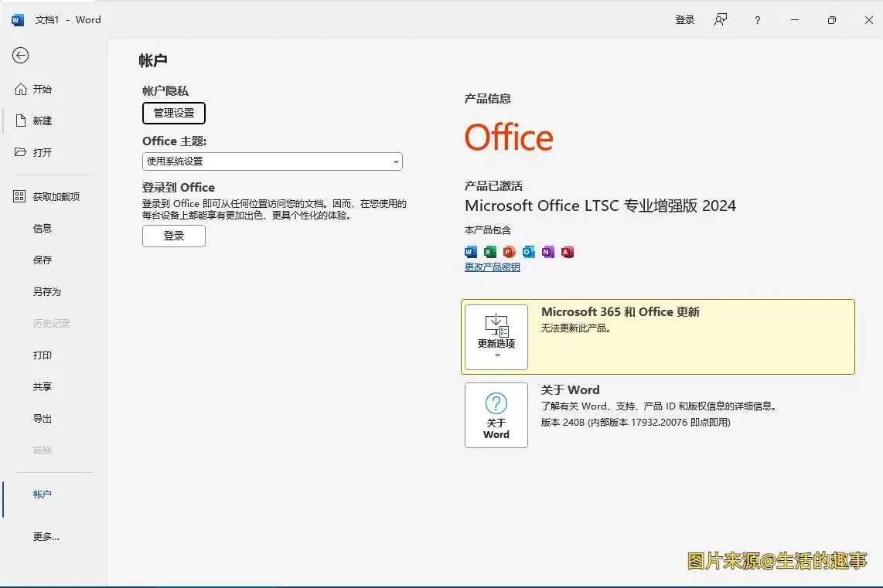The image size is (883, 588).
Task: Switch to the 打印 page in sidebar
Action: [42, 355]
